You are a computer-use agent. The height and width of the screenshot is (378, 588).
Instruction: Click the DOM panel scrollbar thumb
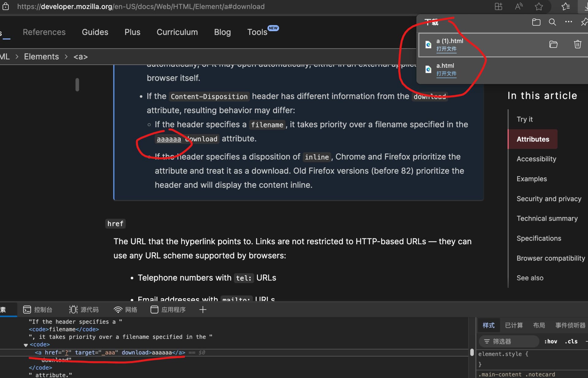click(x=472, y=352)
